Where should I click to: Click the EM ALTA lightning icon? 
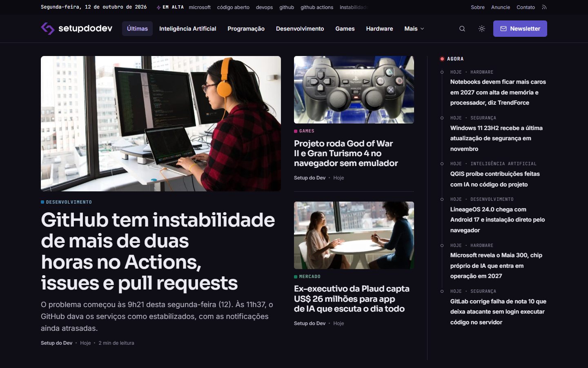(158, 7)
